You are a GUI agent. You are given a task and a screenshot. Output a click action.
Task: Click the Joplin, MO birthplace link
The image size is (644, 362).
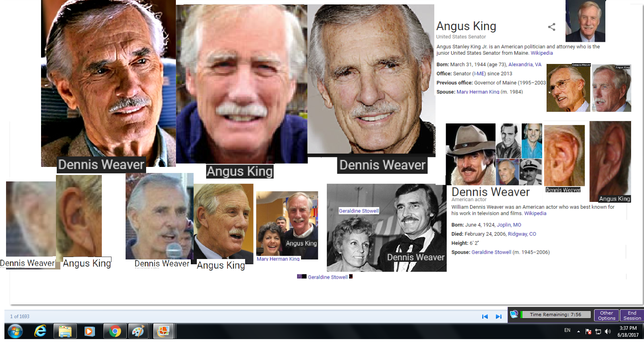(509, 225)
